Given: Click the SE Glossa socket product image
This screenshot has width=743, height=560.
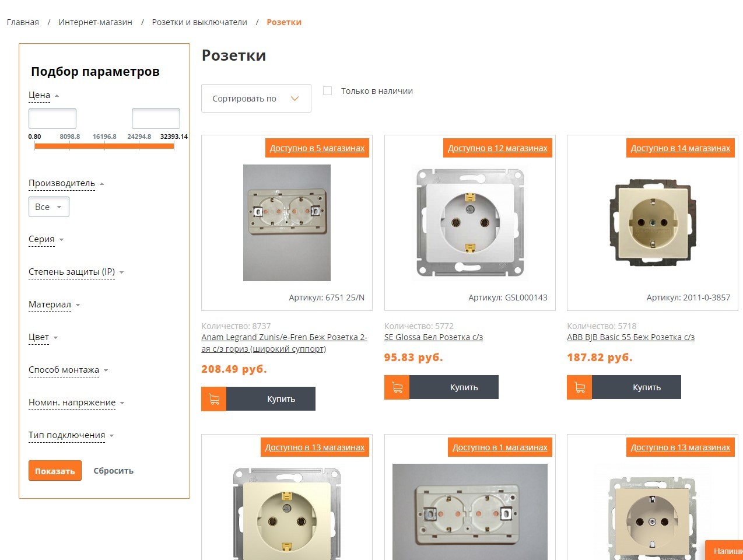Looking at the screenshot, I should (470, 222).
